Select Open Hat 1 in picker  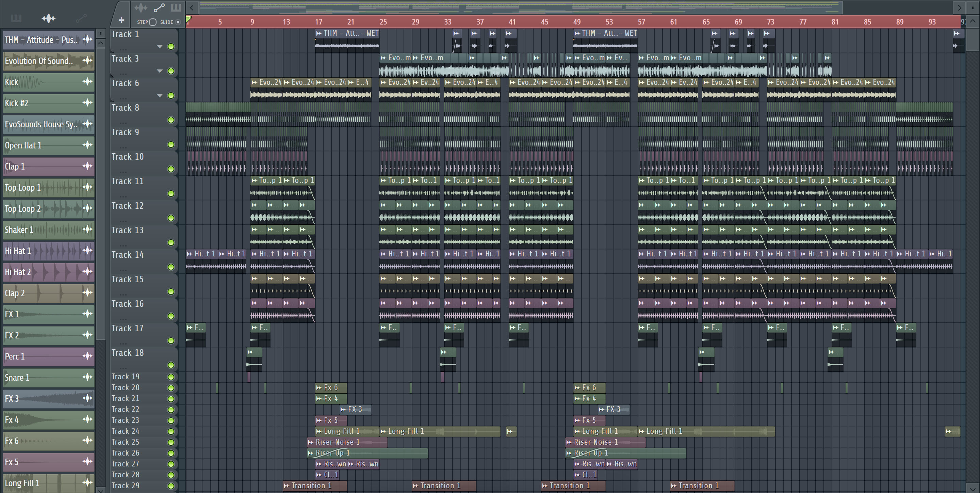pos(49,145)
